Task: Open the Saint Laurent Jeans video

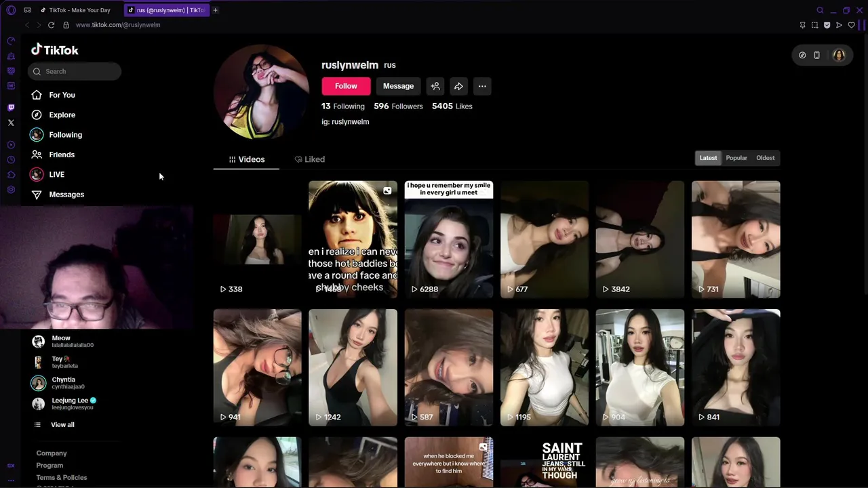Action: coord(545,462)
